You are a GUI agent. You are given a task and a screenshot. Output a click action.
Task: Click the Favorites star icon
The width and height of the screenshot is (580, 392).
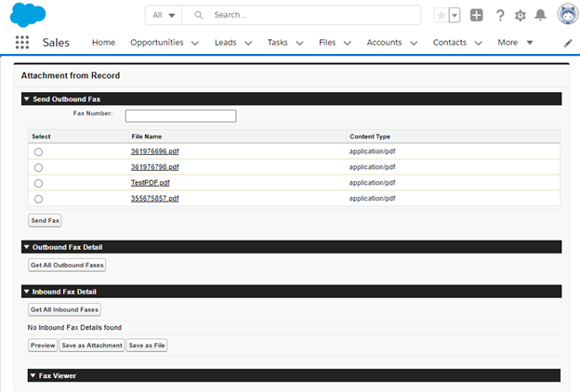441,15
